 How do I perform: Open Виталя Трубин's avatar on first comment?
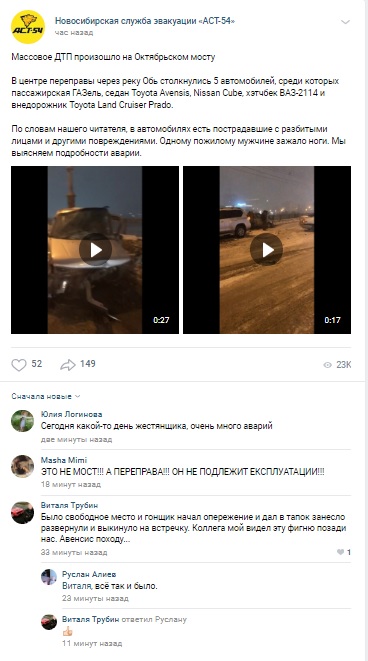22,512
